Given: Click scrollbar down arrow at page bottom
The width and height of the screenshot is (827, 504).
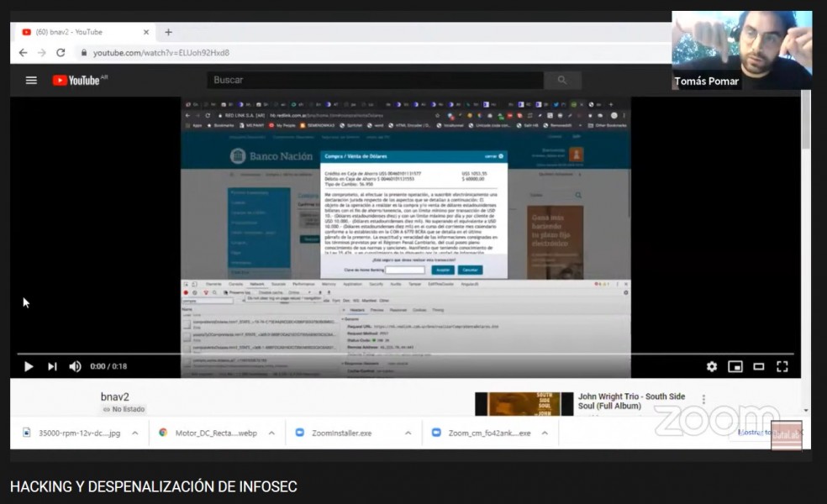Looking at the screenshot, I should 806,410.
